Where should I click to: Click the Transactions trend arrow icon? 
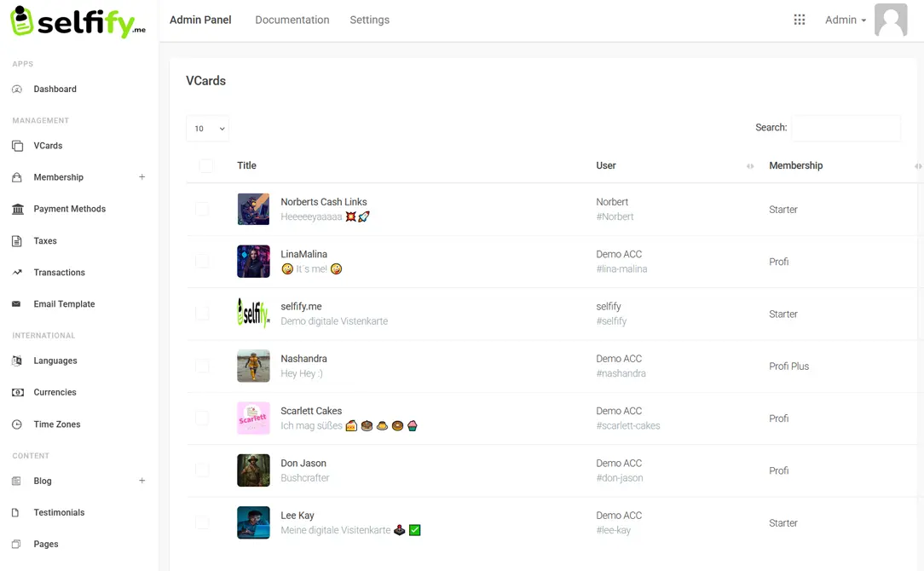pyautogui.click(x=17, y=273)
